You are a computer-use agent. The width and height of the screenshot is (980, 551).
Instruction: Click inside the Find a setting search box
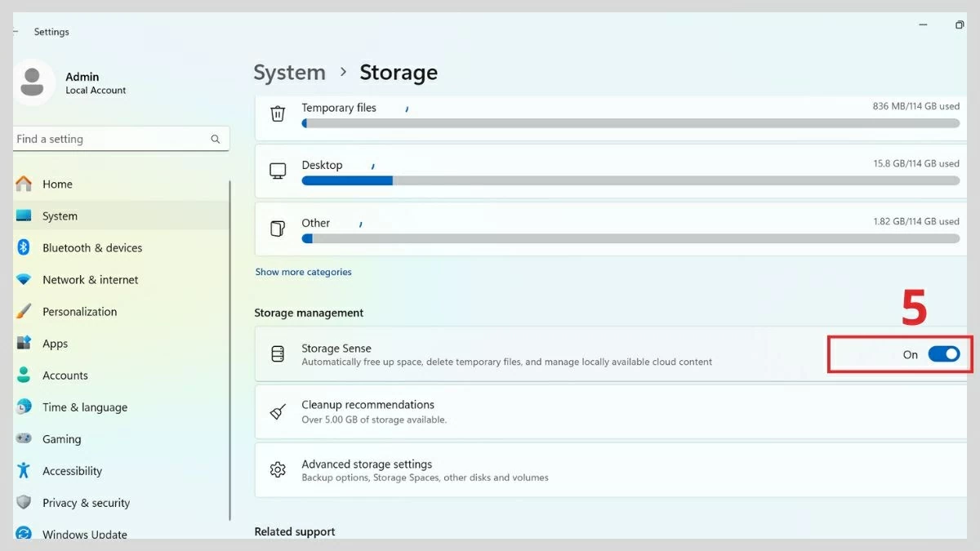coord(106,139)
